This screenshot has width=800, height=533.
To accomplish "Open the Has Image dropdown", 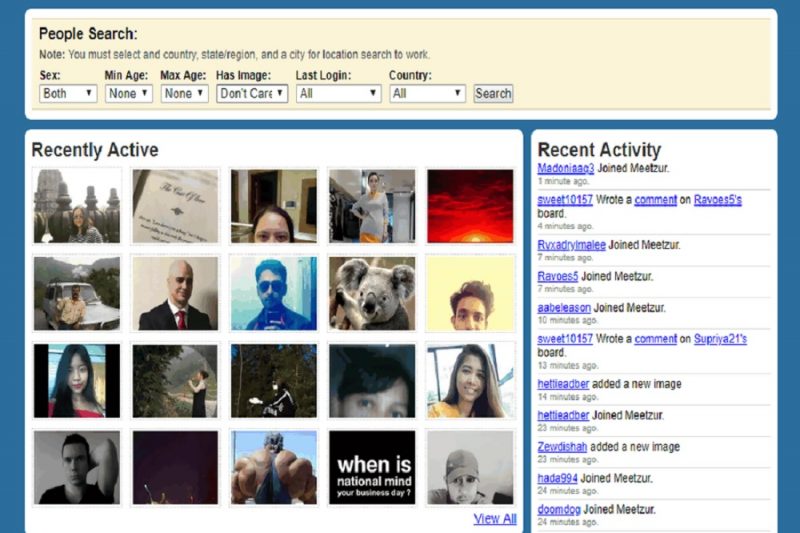I will click(252, 93).
